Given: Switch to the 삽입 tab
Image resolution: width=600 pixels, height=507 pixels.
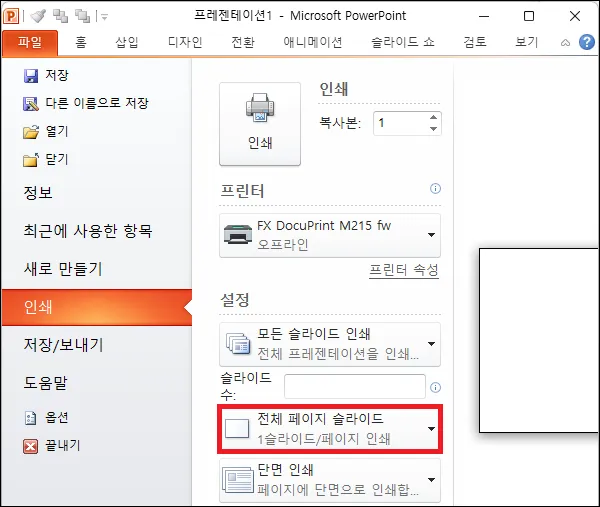Looking at the screenshot, I should coord(127,42).
